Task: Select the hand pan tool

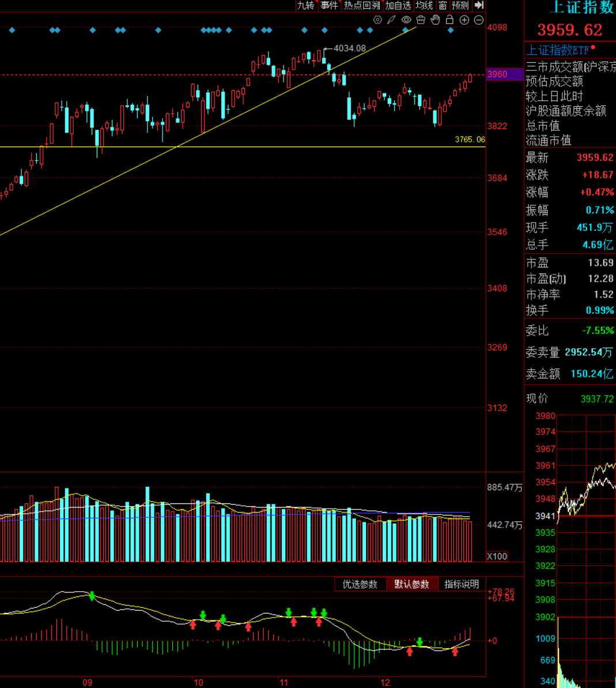Action: (x=435, y=20)
